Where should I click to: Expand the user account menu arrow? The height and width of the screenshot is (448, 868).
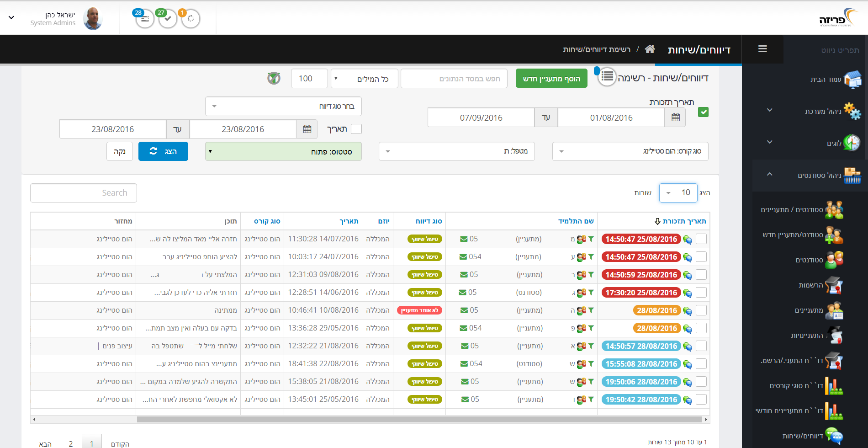[11, 17]
